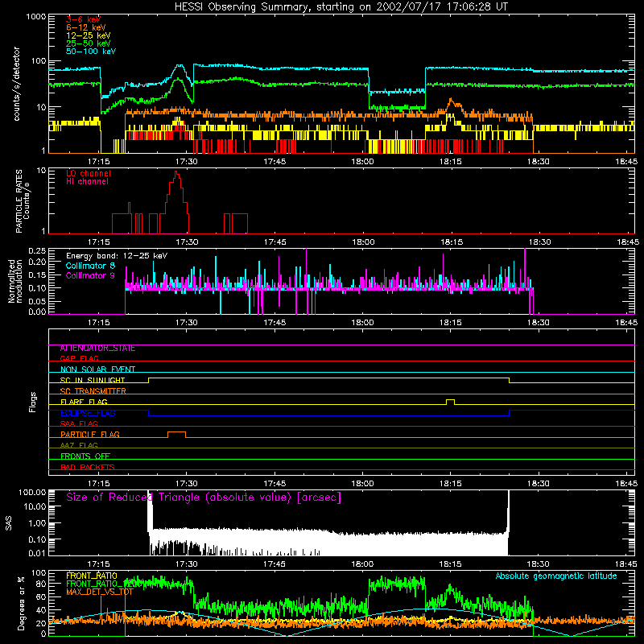This screenshot has height=644, width=644.
Task: Click the "GAP_FLAG" label
Action: pyautogui.click(x=79, y=358)
